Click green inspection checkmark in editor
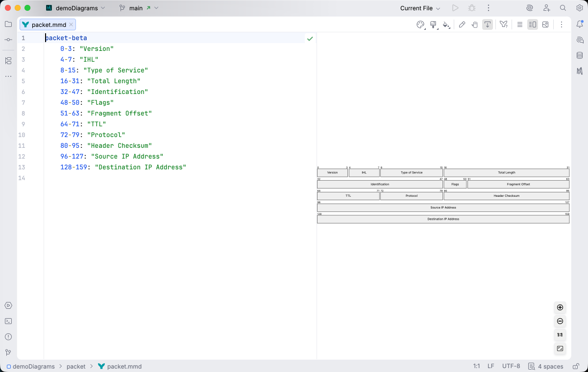588x372 pixels. [310, 38]
